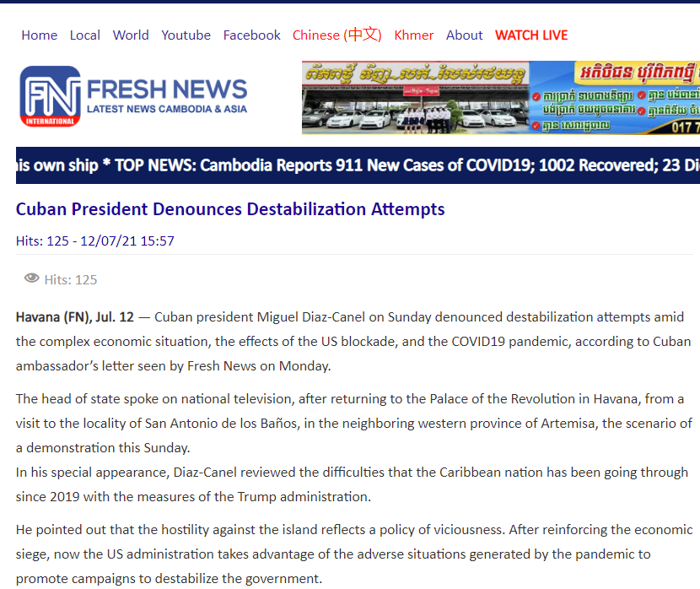Switch to the Chinese (中文) edition

click(x=337, y=35)
